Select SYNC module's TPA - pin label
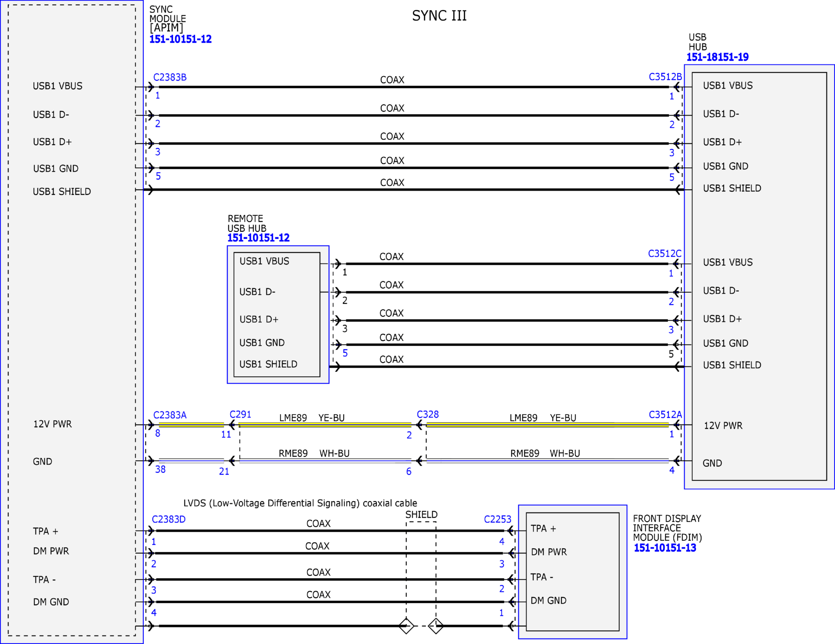The image size is (835, 644). click(x=44, y=580)
